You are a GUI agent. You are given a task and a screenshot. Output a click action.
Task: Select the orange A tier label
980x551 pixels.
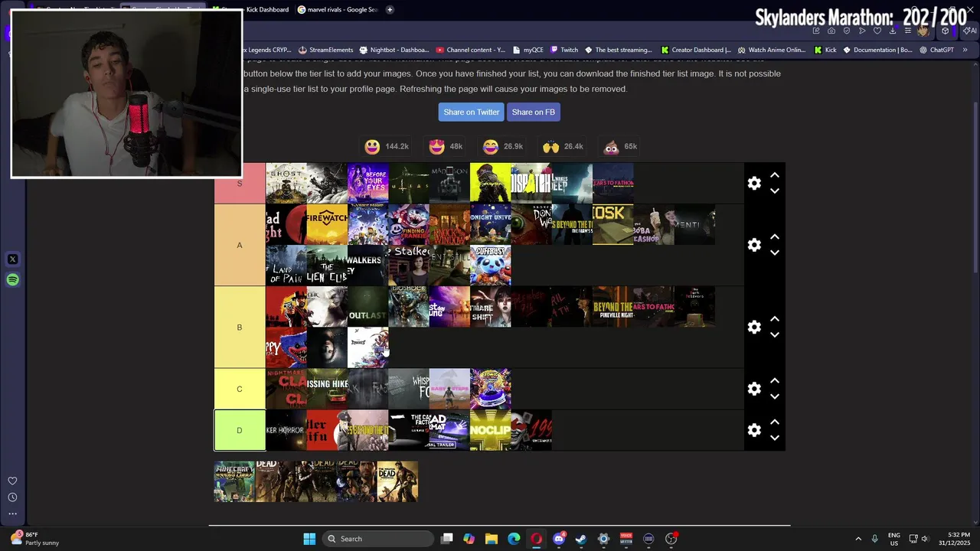click(x=240, y=245)
